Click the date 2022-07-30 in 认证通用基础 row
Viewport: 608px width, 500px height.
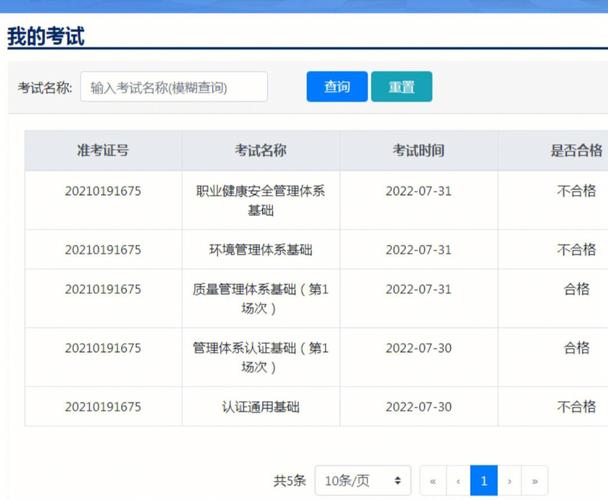point(419,407)
